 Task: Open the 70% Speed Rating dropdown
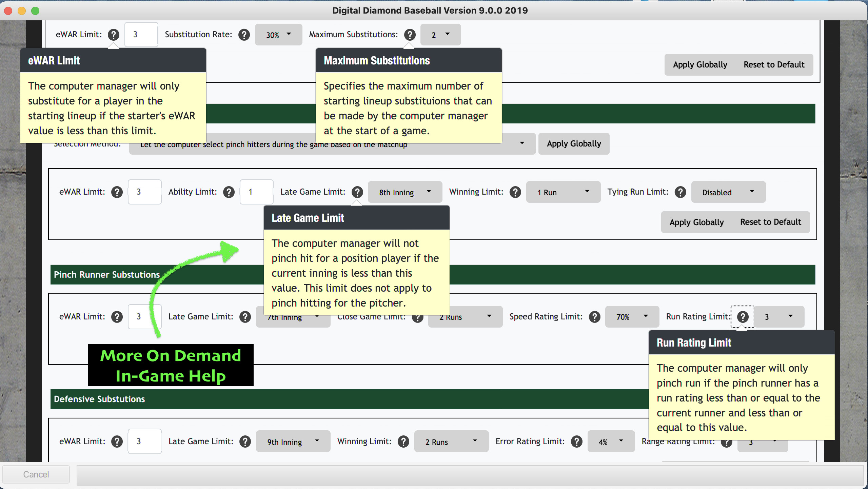click(632, 317)
